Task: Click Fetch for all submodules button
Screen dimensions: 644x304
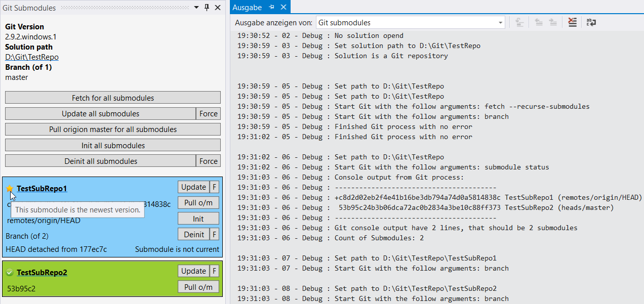Action: pyautogui.click(x=113, y=98)
